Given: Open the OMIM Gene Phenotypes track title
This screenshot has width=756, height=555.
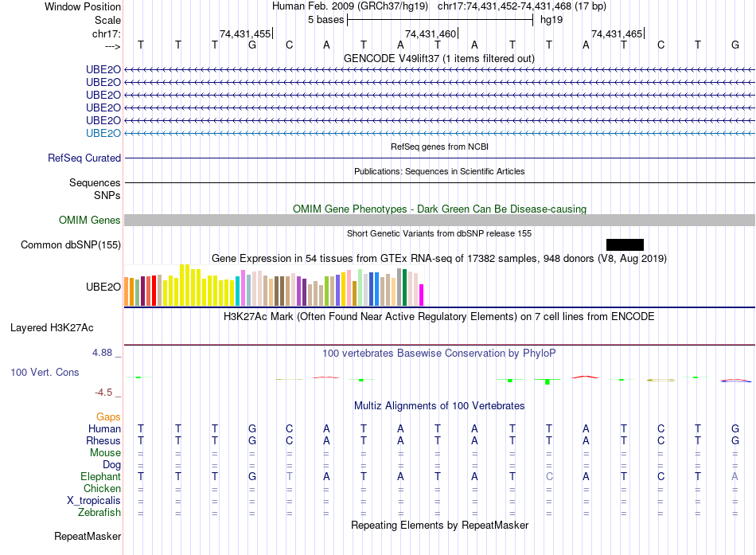Looking at the screenshot, I should tap(439, 209).
